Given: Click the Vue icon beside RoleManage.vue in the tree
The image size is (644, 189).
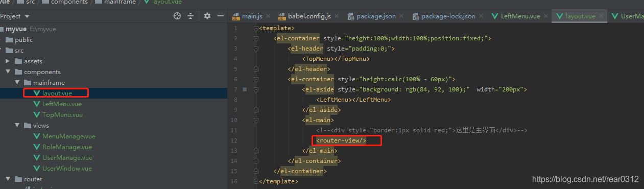Looking at the screenshot, I should [37, 147].
